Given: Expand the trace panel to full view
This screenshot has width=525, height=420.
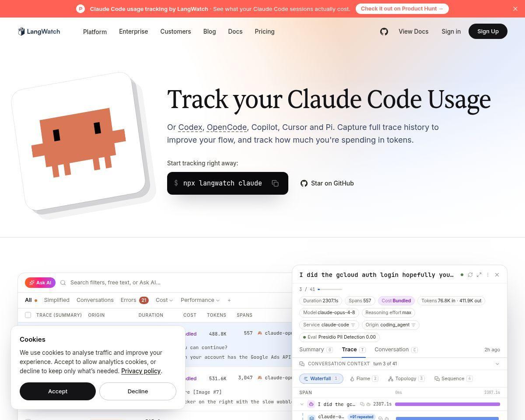Looking at the screenshot, I should point(479,275).
